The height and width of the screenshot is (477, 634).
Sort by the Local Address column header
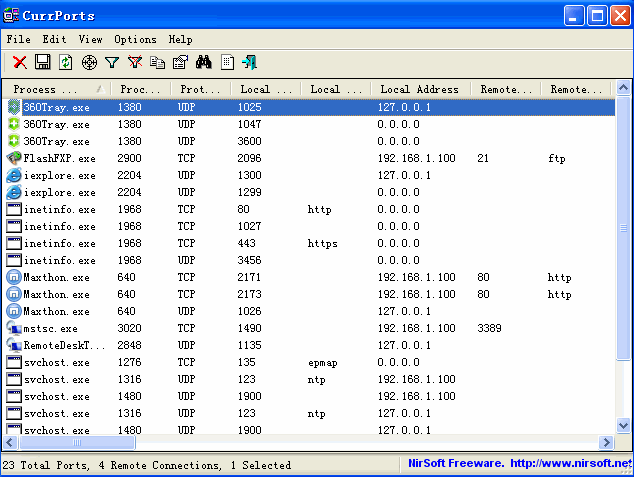tap(420, 89)
